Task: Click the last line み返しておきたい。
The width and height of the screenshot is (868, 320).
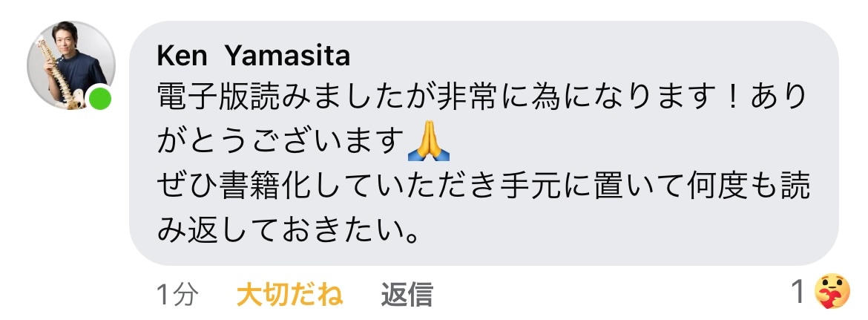Action: pos(287,231)
